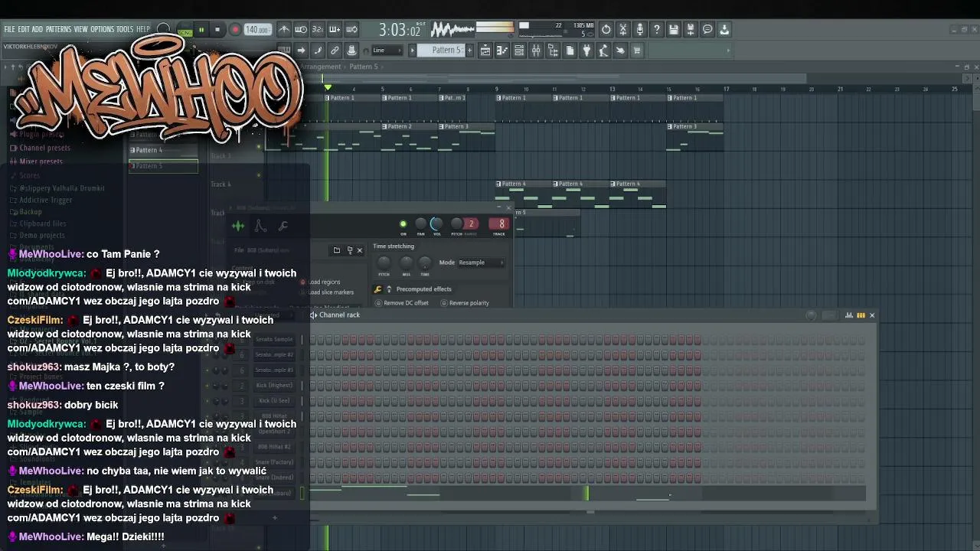Click the mixer TRACK number 8 field

[x=500, y=224]
